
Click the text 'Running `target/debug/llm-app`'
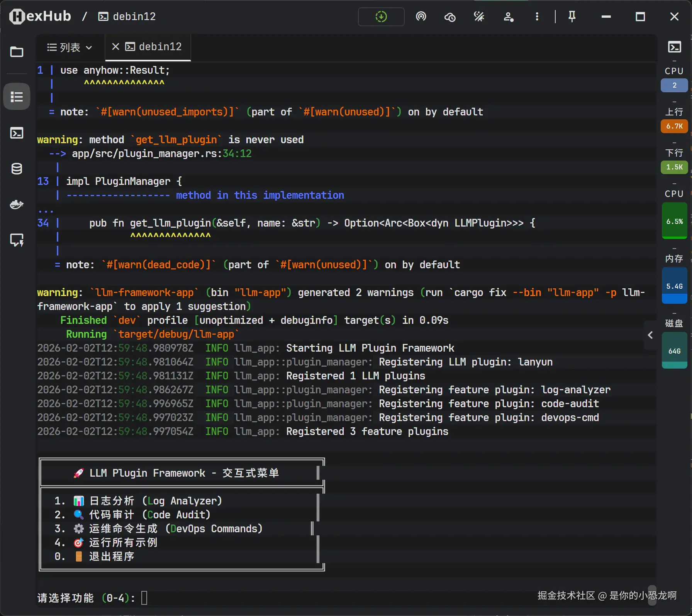pos(153,334)
